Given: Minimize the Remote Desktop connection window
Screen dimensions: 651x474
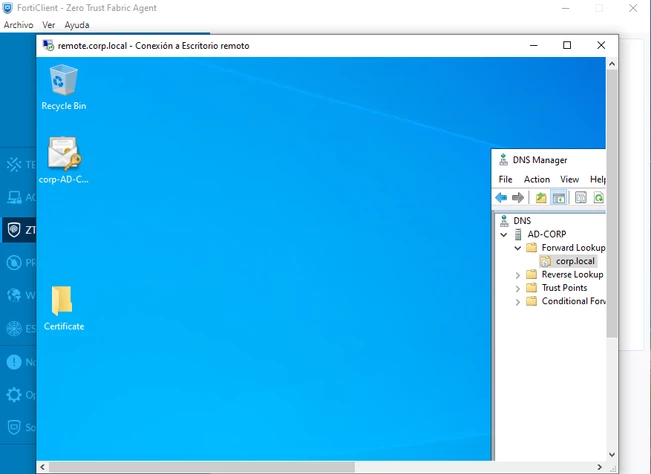Looking at the screenshot, I should [x=534, y=45].
